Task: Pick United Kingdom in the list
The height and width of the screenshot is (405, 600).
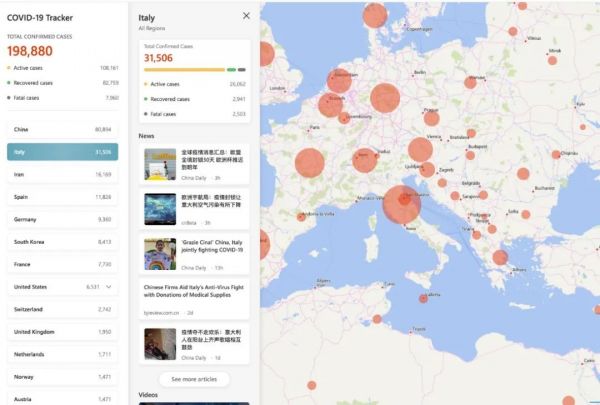Action: tap(62, 332)
